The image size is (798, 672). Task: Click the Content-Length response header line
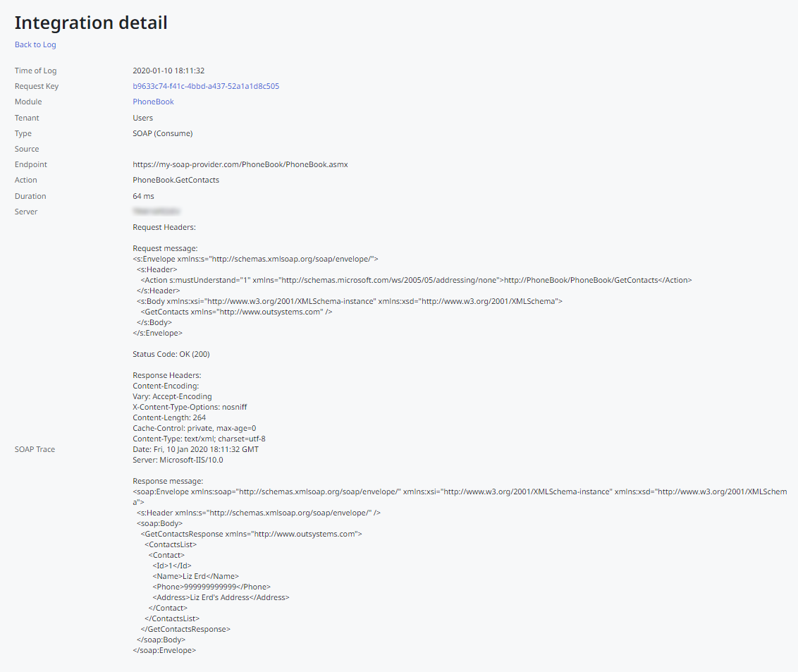[166, 417]
